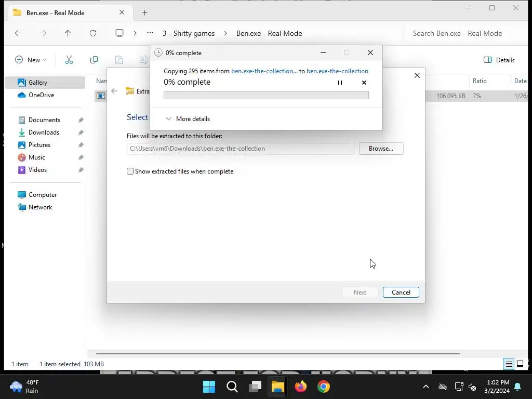532x399 pixels.
Task: Open destination link ben.exe-the-collection
Action: point(337,71)
